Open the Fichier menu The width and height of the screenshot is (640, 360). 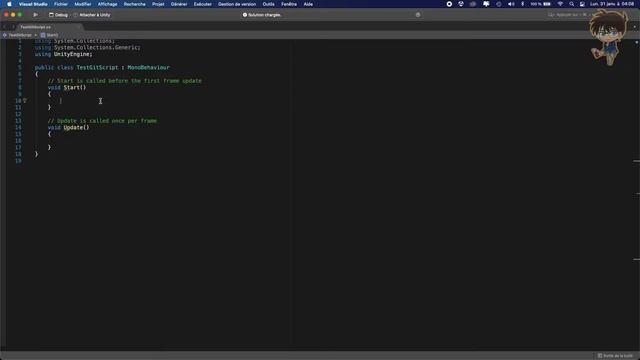61,4
